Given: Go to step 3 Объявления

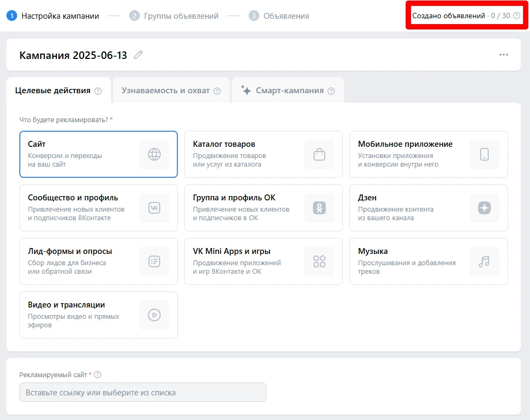Looking at the screenshot, I should pyautogui.click(x=279, y=16).
